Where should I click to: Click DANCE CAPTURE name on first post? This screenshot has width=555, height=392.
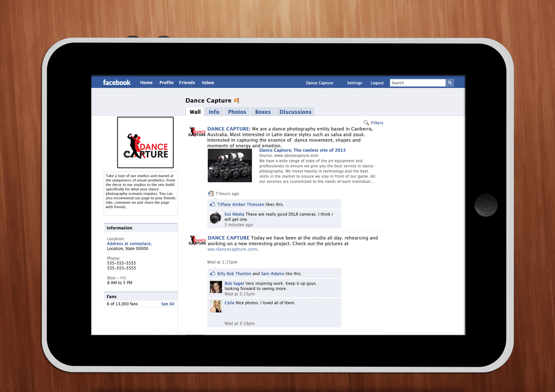229,129
